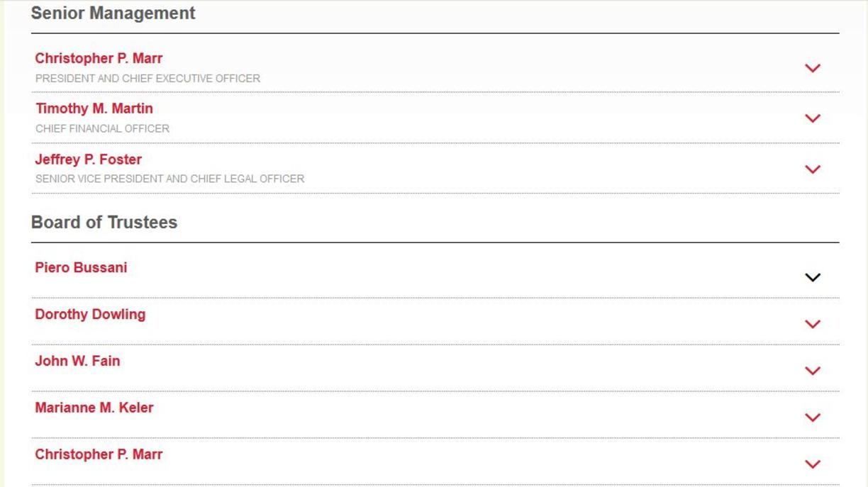Click the red chevron beside Marianne M. Keler
868x487 pixels.
click(813, 418)
